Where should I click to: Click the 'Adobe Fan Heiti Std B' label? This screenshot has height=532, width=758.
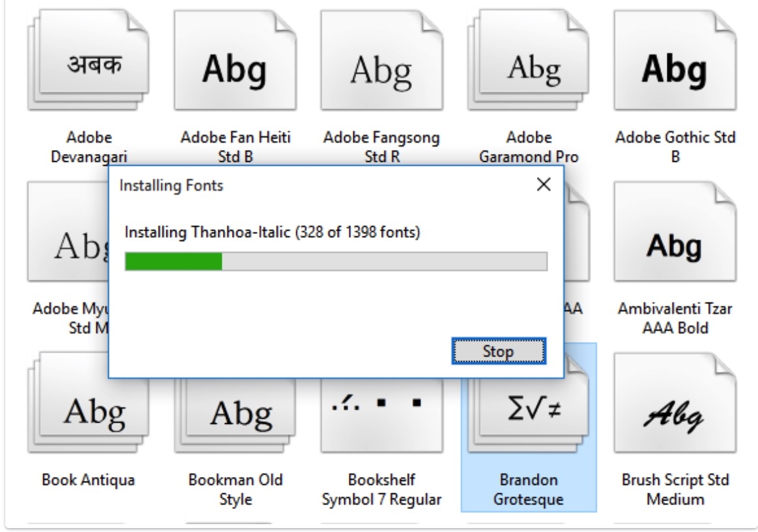[x=235, y=147]
